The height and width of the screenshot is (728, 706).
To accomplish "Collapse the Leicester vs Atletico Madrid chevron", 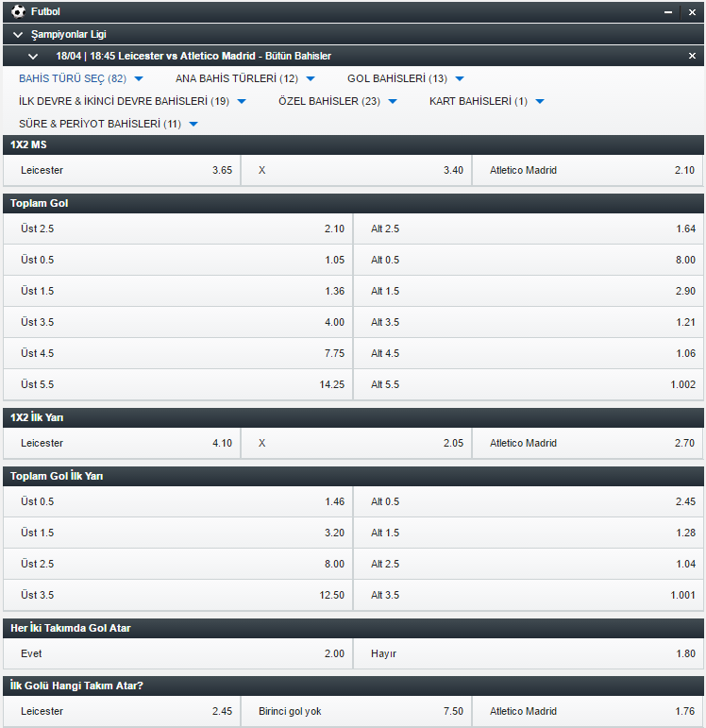I will (x=33, y=57).
